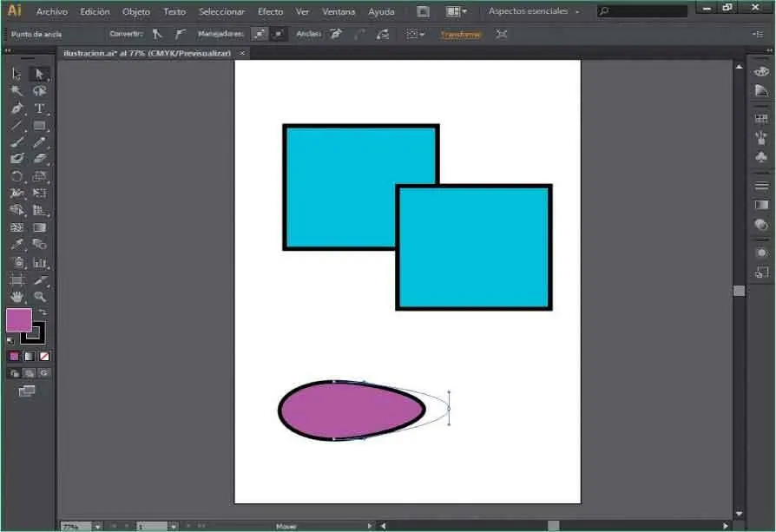Select the Magic Wand tool
This screenshot has height=532, width=776.
coord(16,91)
